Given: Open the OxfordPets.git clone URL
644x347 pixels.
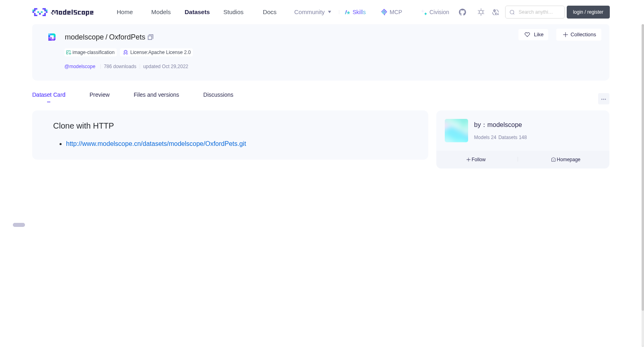Looking at the screenshot, I should pyautogui.click(x=156, y=143).
